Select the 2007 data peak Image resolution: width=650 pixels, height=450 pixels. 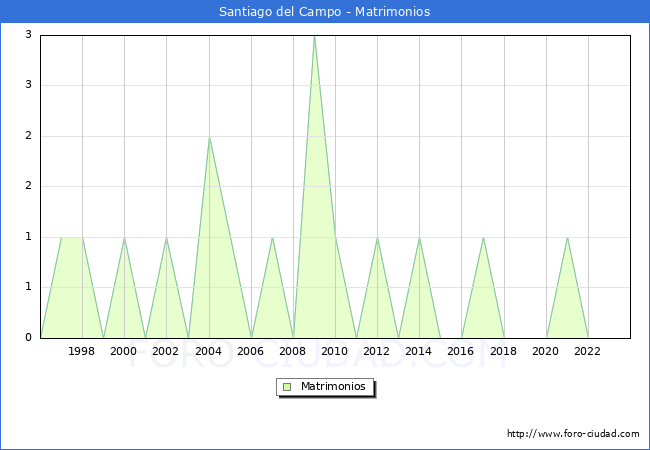click(272, 238)
